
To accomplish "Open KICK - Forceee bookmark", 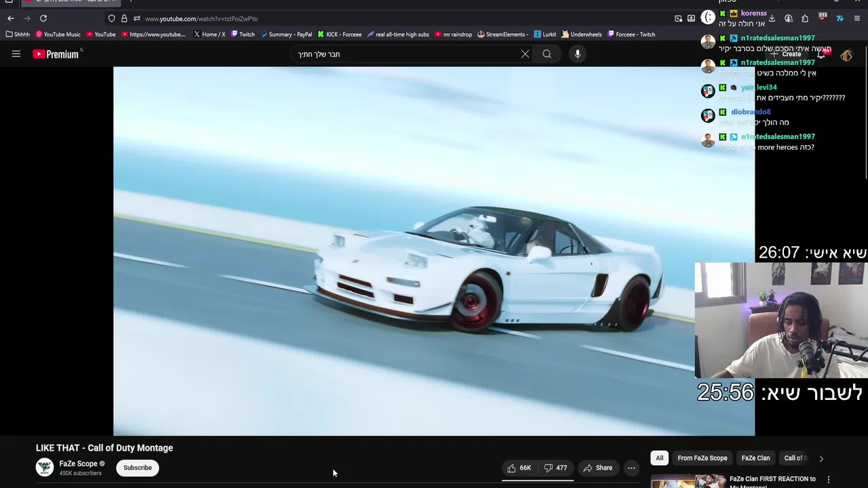I will [x=340, y=35].
